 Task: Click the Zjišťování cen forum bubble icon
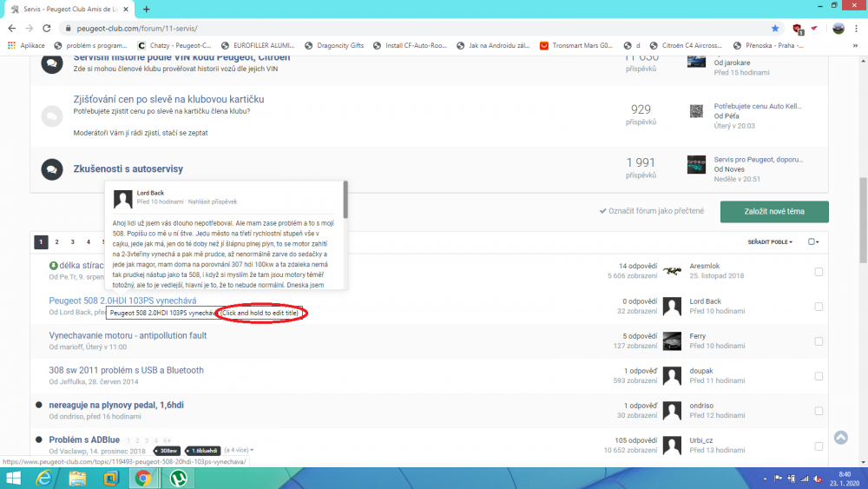tap(52, 116)
